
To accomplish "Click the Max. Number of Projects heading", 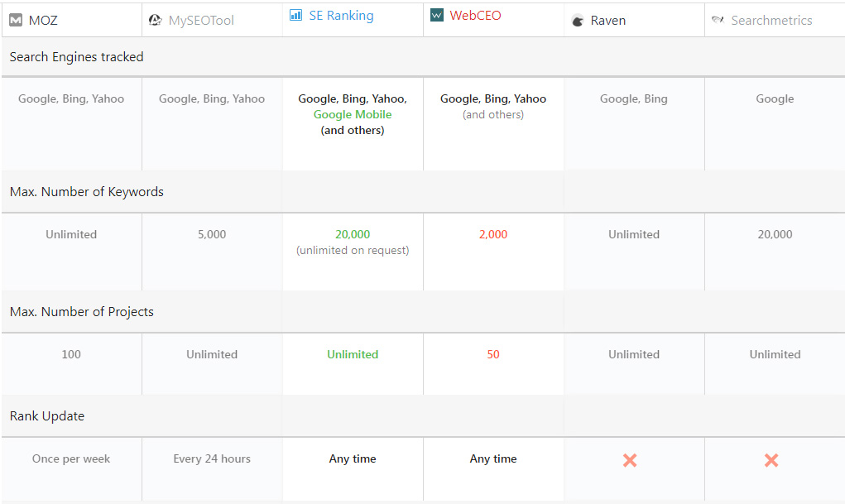I will point(81,311).
